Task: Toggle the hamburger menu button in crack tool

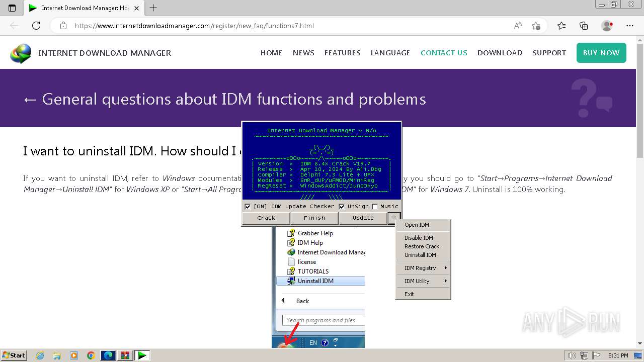Action: tap(394, 218)
